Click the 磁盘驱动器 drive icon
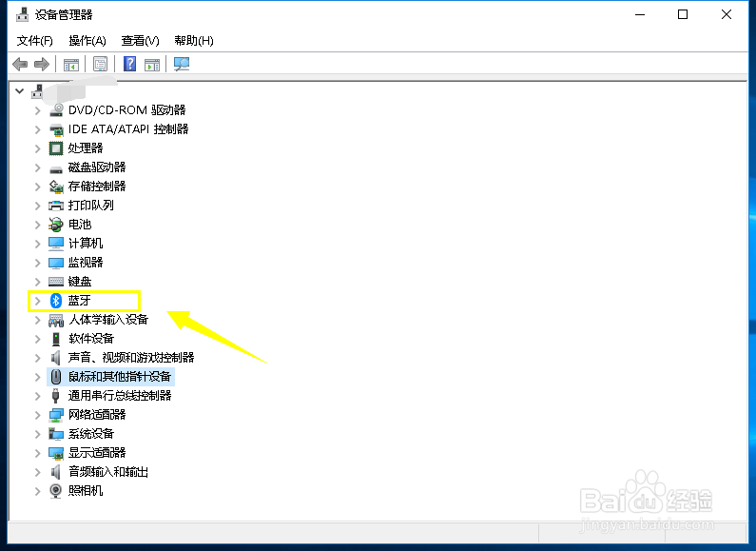Viewport: 756px width, 551px height. (x=56, y=168)
